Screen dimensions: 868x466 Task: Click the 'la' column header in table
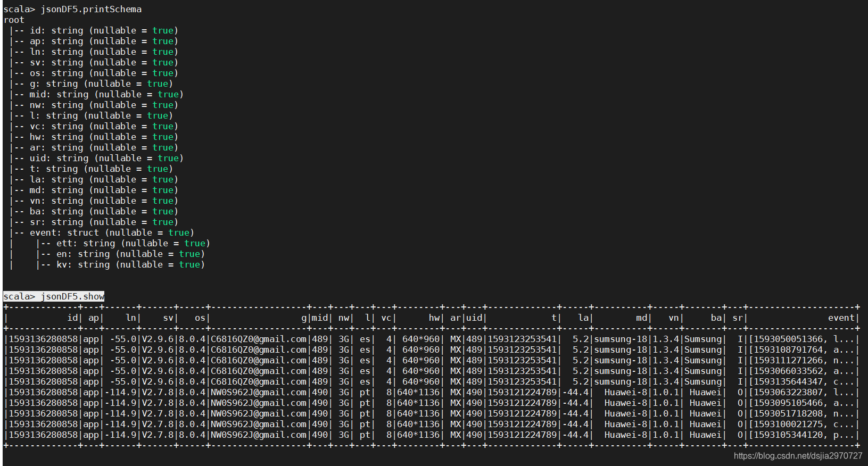(x=583, y=318)
